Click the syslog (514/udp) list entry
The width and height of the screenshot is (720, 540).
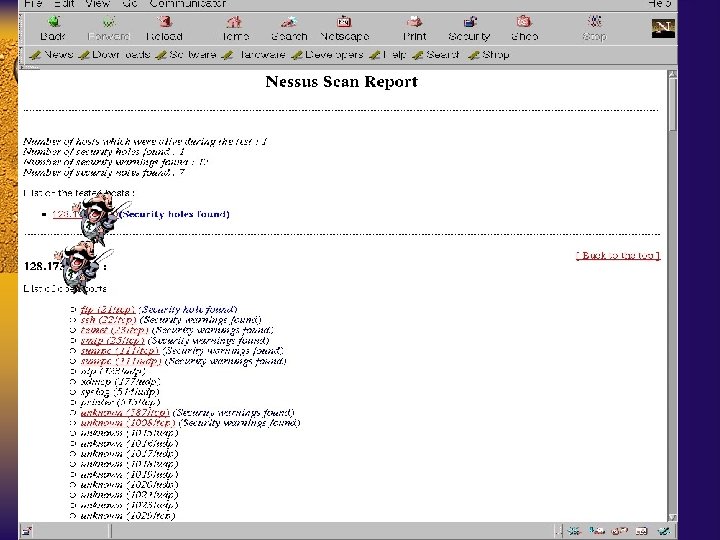point(120,392)
